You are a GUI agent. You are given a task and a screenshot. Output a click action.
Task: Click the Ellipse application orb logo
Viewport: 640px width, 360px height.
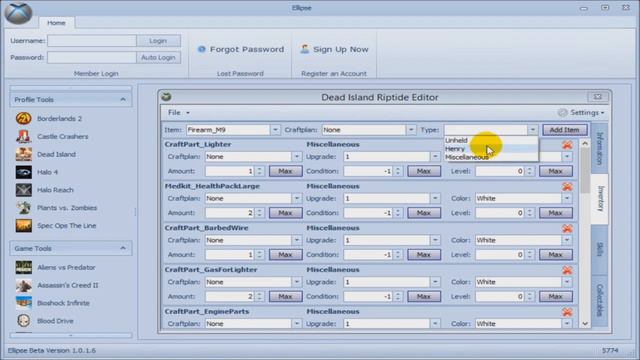(x=19, y=13)
